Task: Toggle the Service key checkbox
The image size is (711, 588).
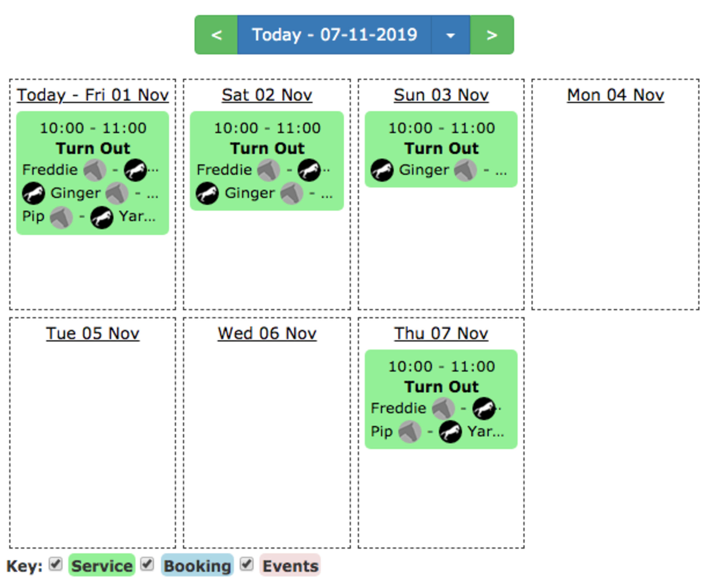Action: point(55,564)
